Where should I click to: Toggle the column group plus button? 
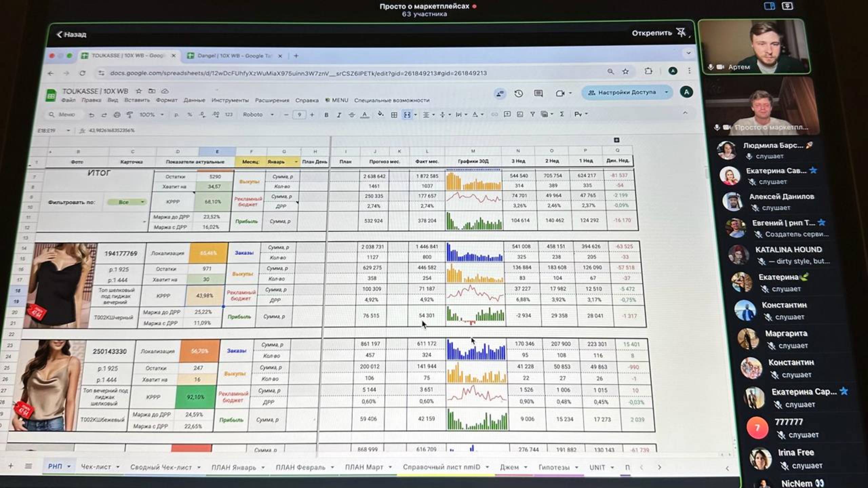616,140
